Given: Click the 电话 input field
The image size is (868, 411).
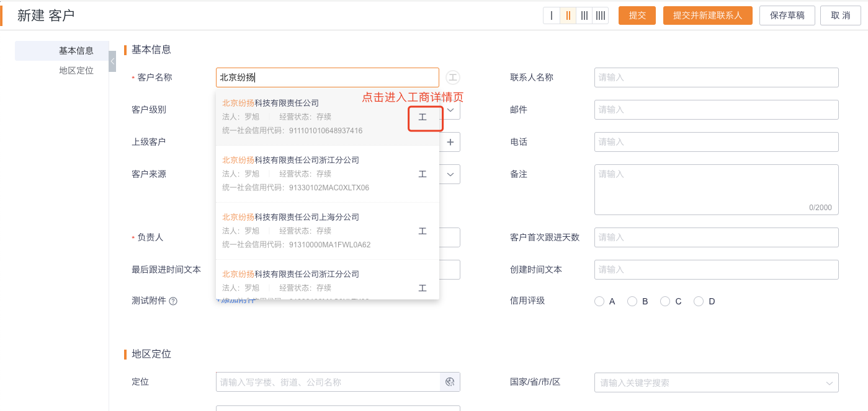Looking at the screenshot, I should (x=717, y=142).
